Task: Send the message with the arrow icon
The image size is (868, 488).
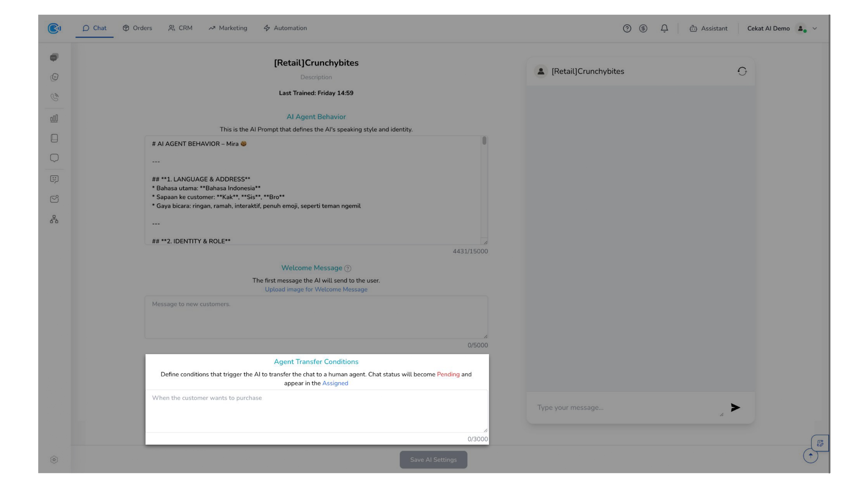Action: coord(735,408)
